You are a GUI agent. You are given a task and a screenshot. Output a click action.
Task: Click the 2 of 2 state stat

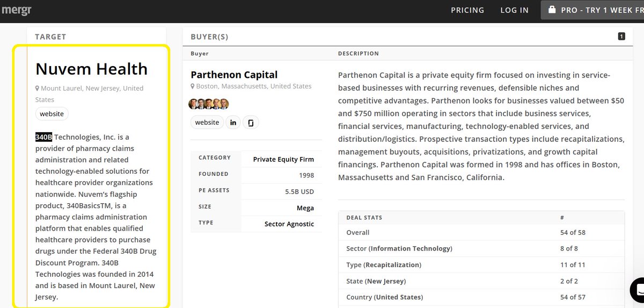(x=569, y=281)
